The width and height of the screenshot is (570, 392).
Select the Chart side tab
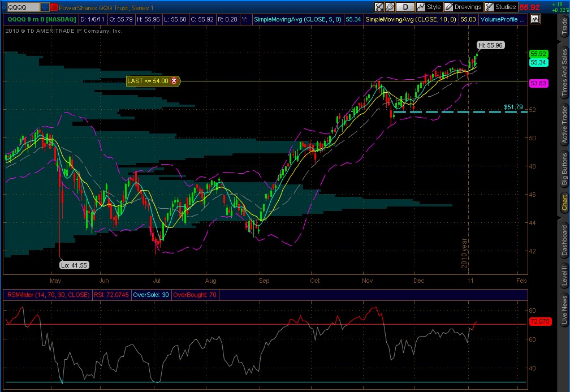(x=564, y=203)
